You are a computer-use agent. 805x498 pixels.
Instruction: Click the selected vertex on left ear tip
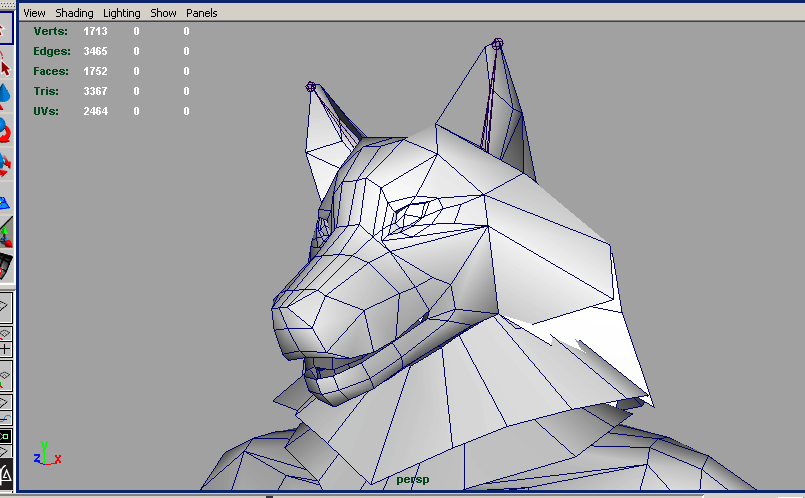311,87
